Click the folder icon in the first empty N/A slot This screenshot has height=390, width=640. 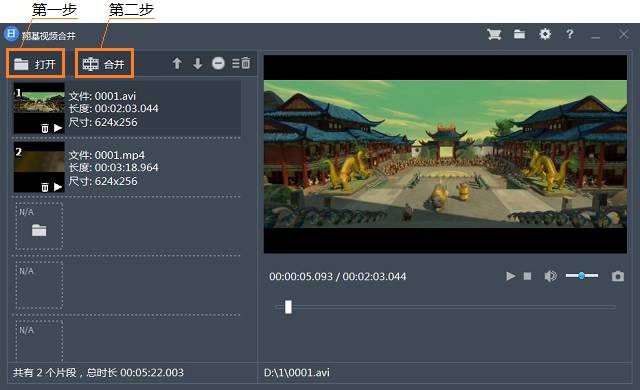pos(39,230)
